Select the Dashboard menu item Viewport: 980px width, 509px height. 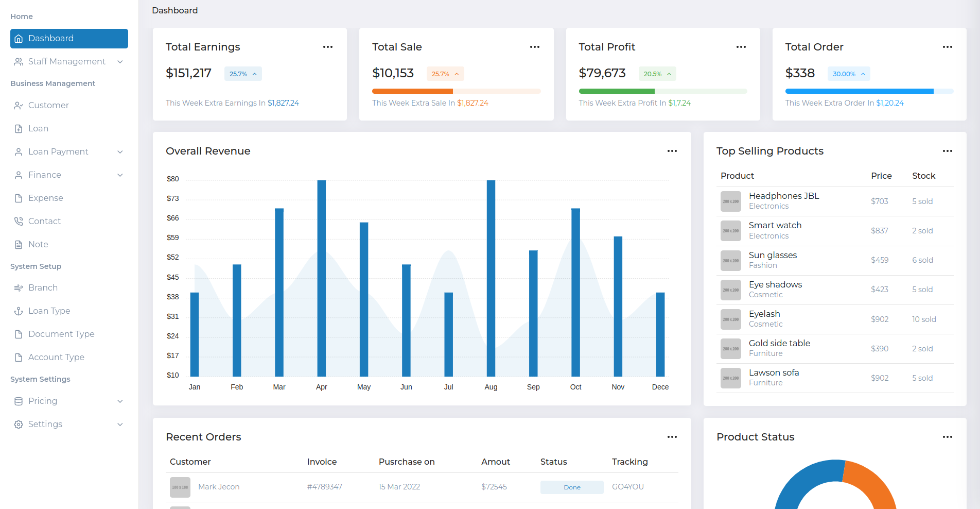69,39
